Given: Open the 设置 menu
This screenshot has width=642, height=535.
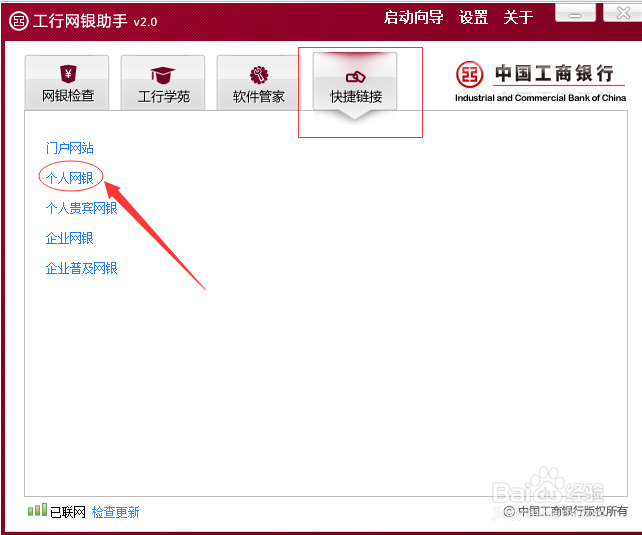Looking at the screenshot, I should point(473,18).
